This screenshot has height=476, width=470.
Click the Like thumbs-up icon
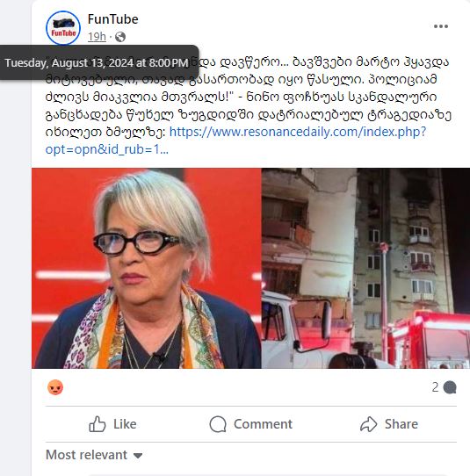tap(98, 424)
